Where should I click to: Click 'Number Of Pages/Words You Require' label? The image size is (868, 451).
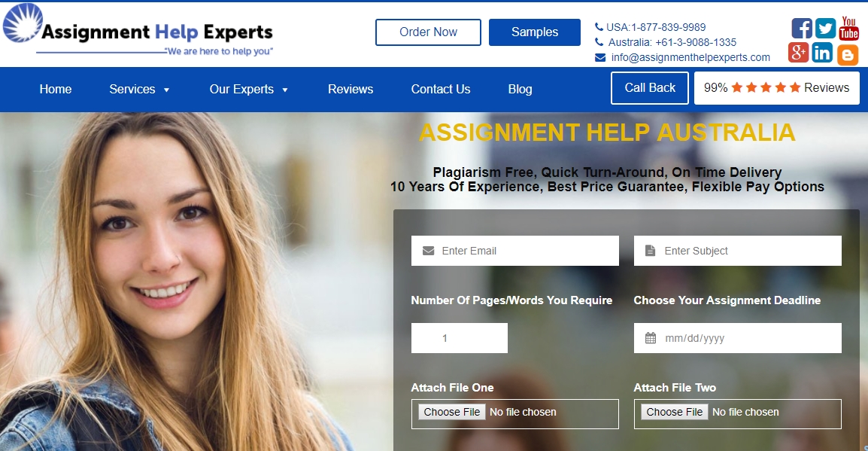click(511, 300)
